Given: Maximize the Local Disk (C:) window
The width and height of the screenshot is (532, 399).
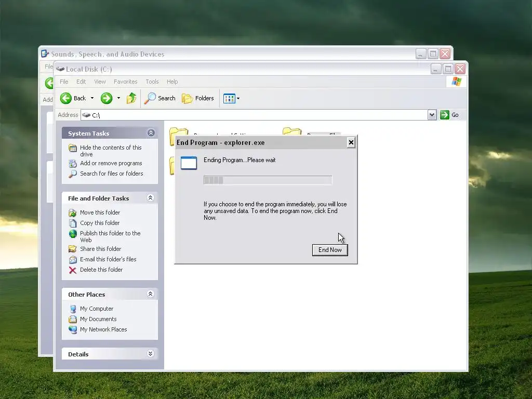Looking at the screenshot, I should tap(448, 69).
